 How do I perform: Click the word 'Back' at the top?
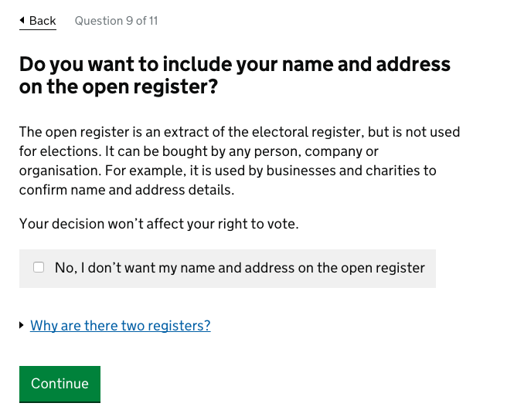click(43, 21)
